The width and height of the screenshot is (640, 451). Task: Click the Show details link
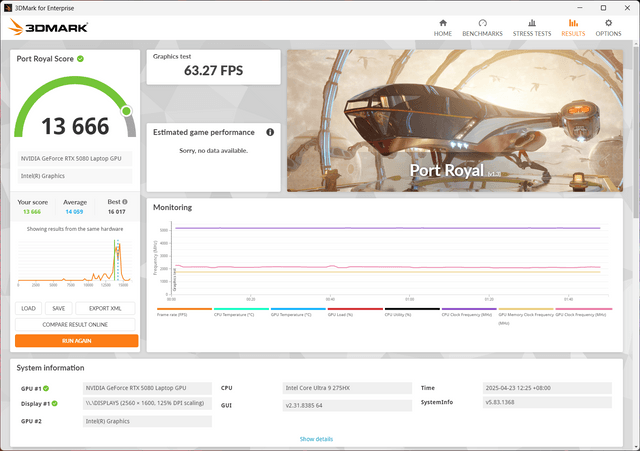tap(316, 439)
